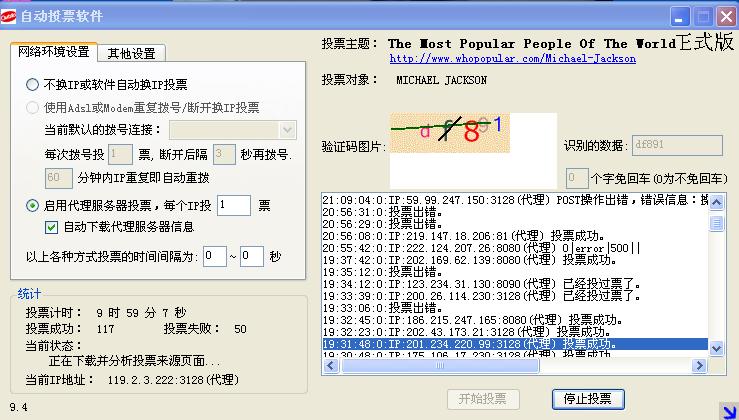
Task: Select log row 19:33:06 投票出错
Action: pyautogui.click(x=515, y=308)
